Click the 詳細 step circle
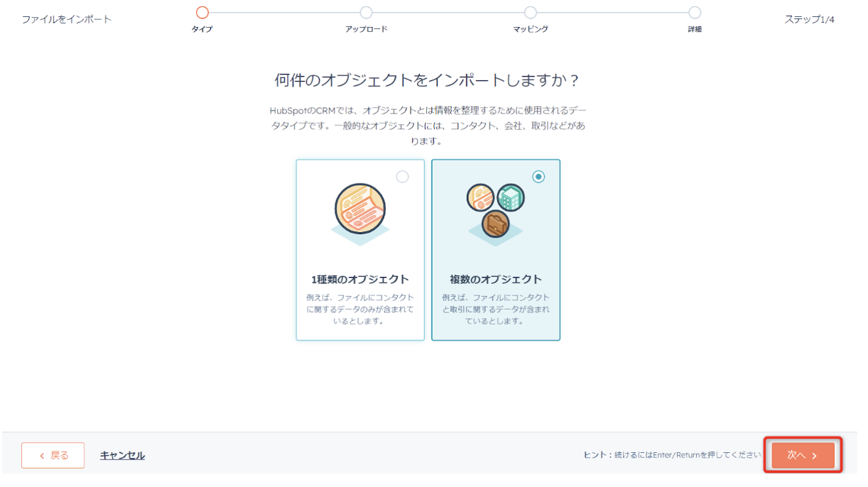Viewport: 868px width, 487px height. click(x=695, y=12)
